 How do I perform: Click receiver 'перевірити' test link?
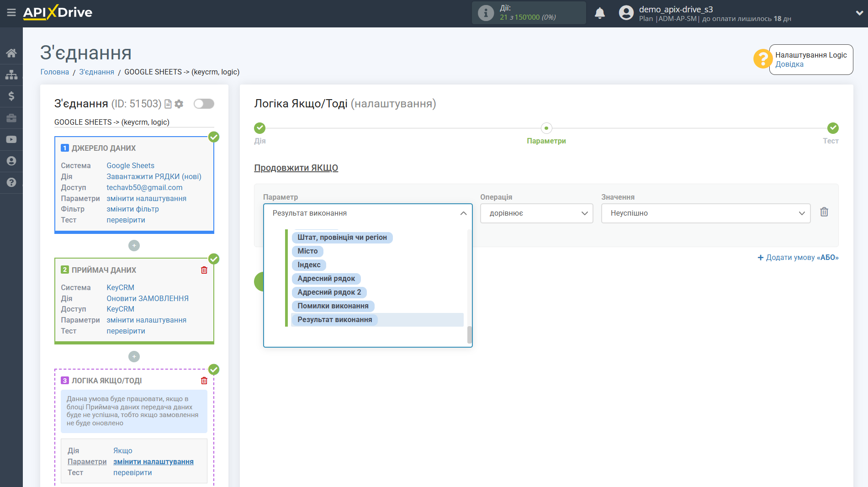click(126, 331)
